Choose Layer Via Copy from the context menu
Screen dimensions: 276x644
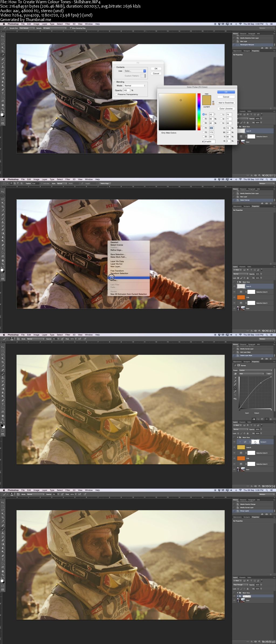coord(117,261)
